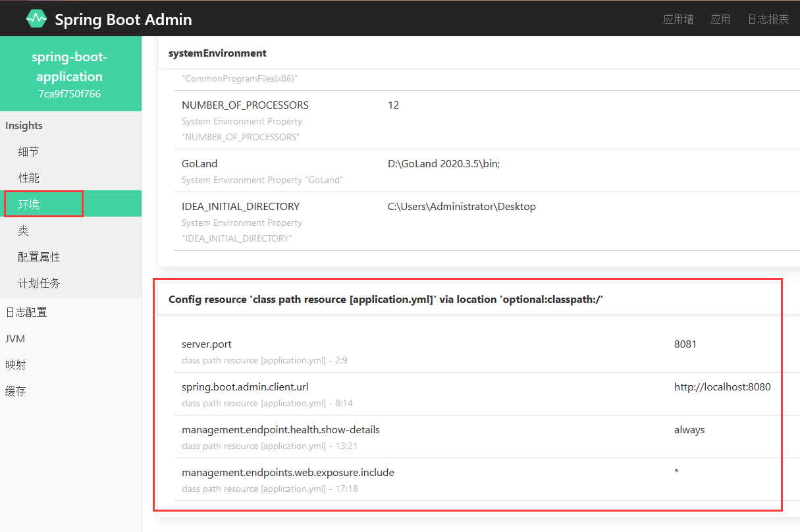Click the D:\GoLand 2020.3.5\bin; value
The height and width of the screenshot is (532, 800).
pos(444,164)
